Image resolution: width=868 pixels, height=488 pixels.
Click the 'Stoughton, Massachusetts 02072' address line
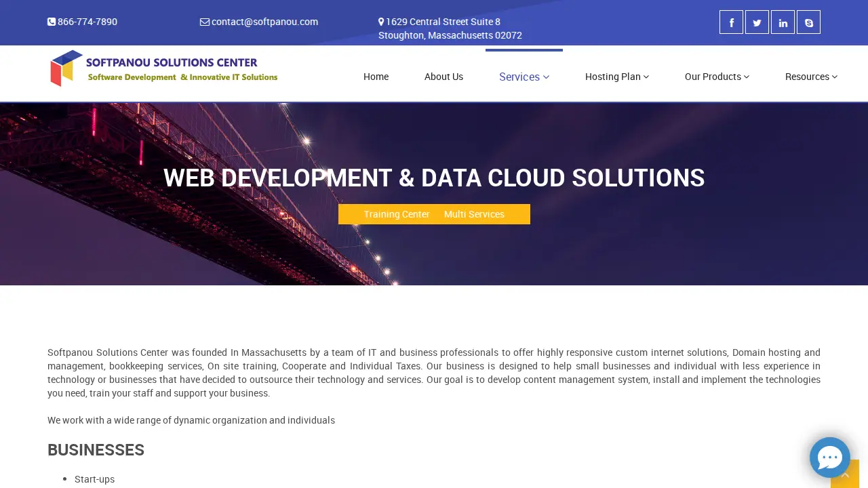pos(450,35)
